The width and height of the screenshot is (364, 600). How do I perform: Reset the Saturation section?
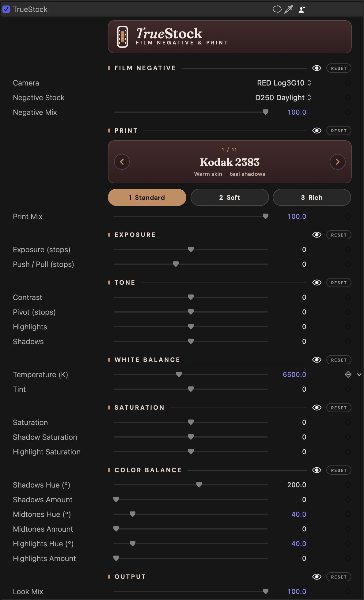pos(339,408)
